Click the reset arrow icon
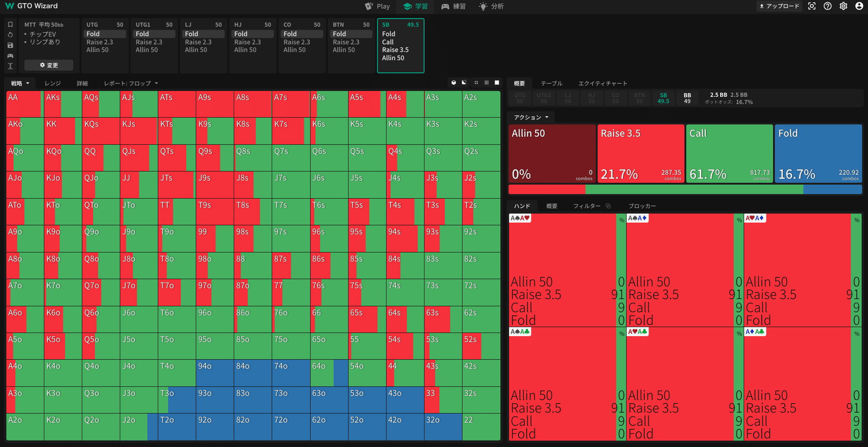Screen dimensions: 868x447 (x=10, y=35)
